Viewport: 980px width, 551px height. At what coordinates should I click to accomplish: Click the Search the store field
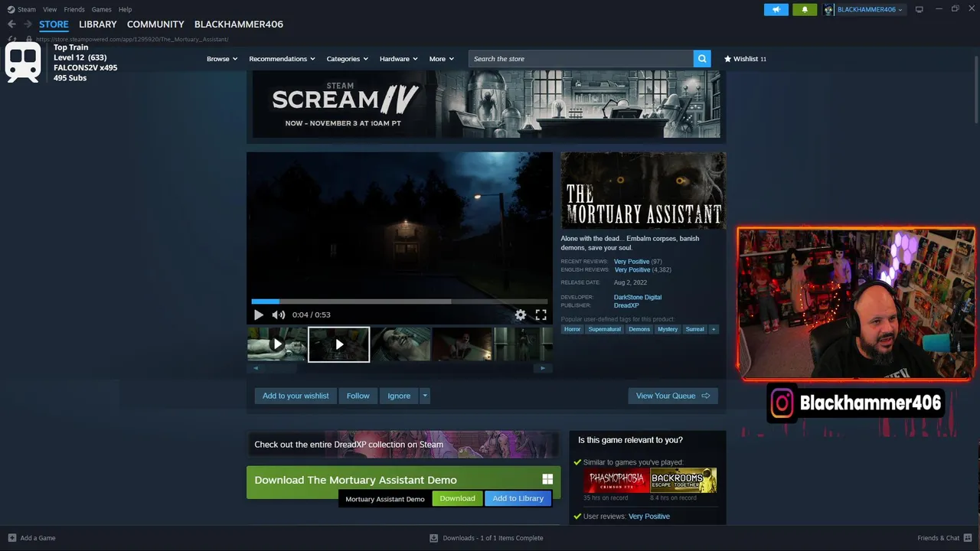click(581, 59)
